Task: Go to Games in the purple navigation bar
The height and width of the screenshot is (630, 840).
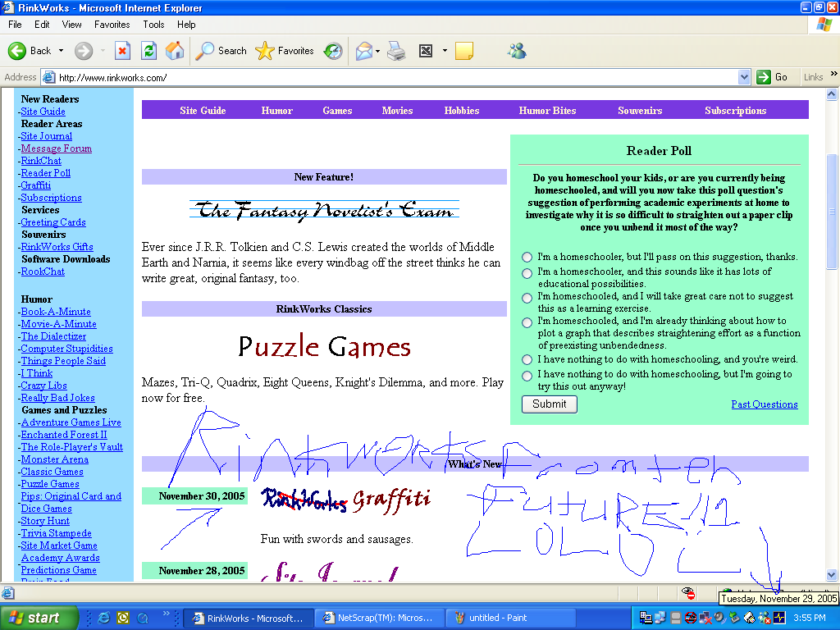Action: coord(337,111)
